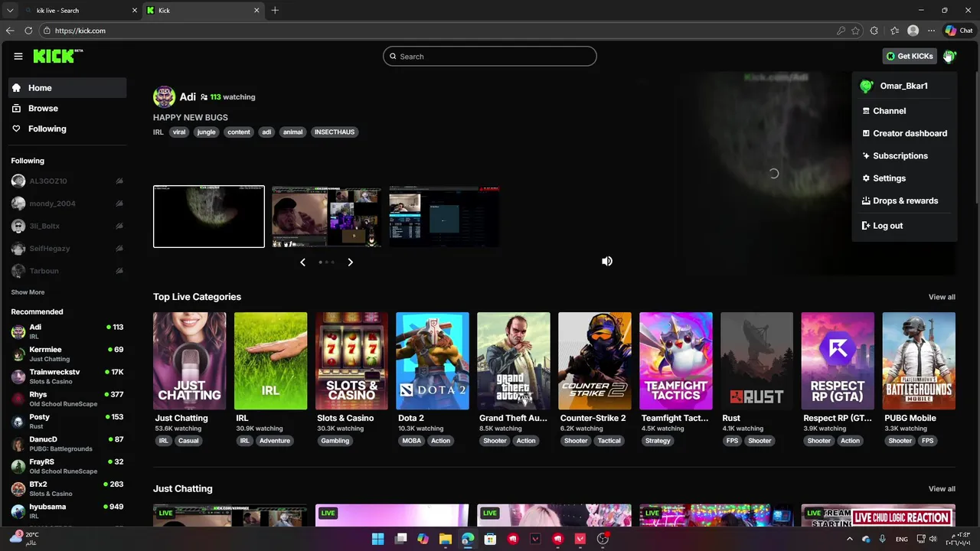Screen dimensions: 980x551
Task: Click browser refresh icon
Action: 28,31
